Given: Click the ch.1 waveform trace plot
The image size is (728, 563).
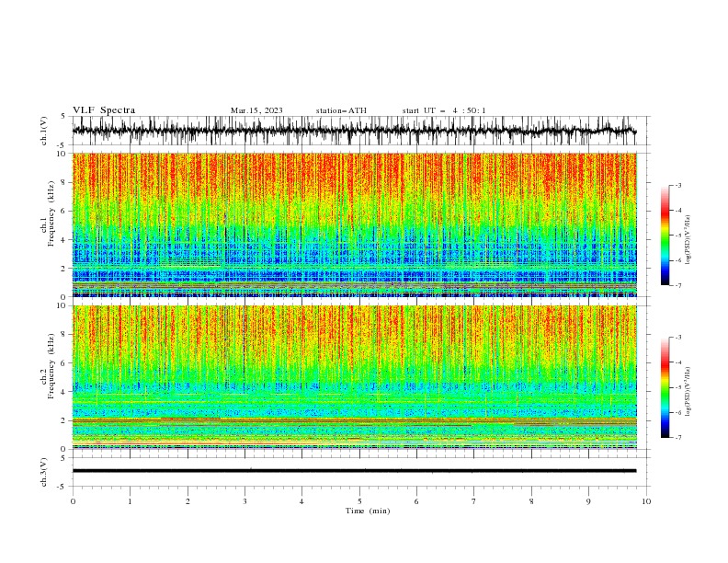Looking at the screenshot, I should [x=354, y=131].
